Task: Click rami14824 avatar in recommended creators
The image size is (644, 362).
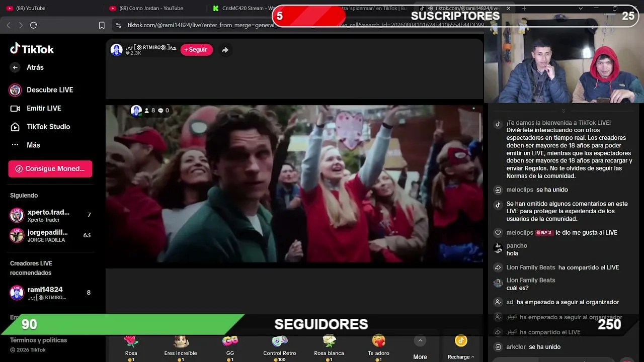Action: (17, 293)
